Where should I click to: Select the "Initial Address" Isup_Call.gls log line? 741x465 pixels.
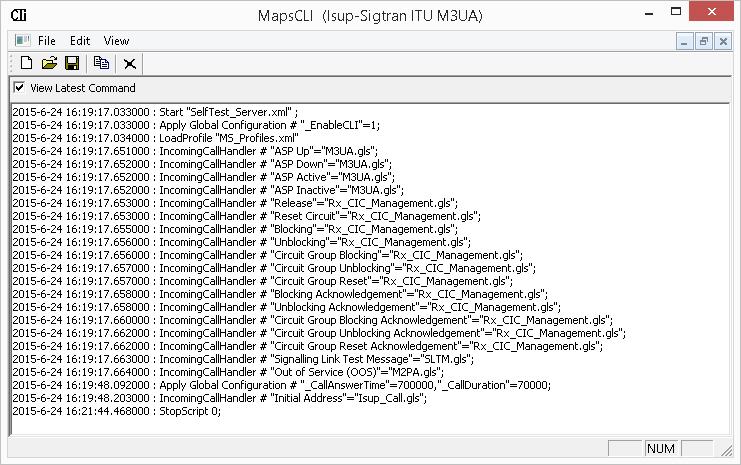coord(220,398)
